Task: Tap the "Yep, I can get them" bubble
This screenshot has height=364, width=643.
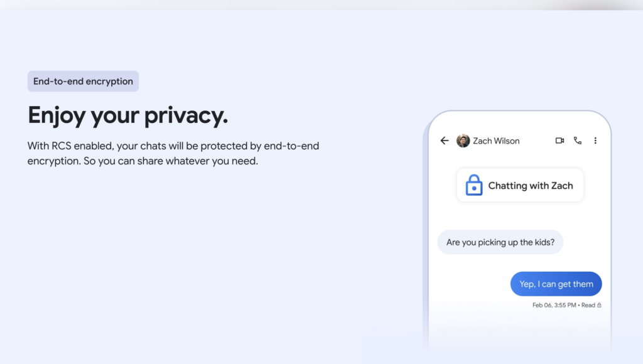Action: pos(556,284)
